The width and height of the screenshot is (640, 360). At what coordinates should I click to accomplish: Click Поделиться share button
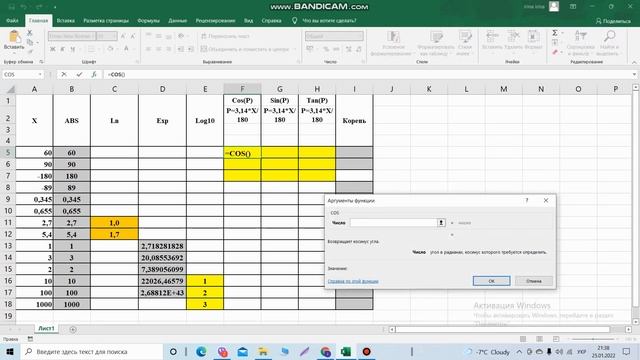pos(613,21)
